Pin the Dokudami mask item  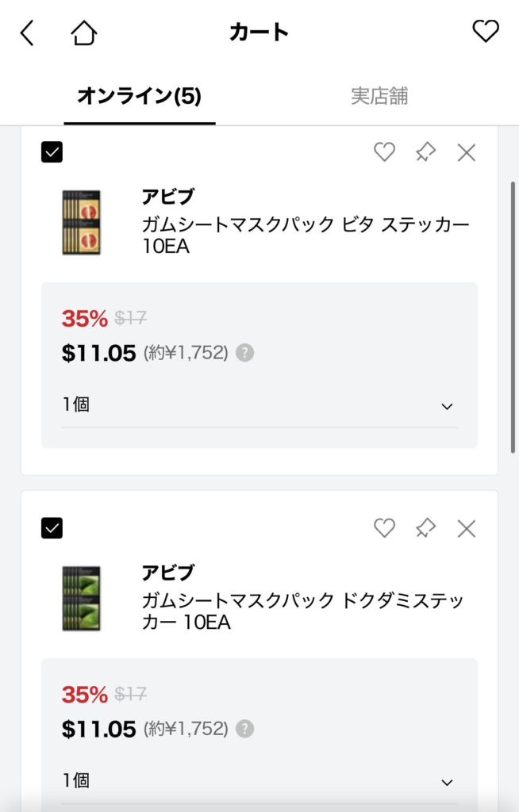pyautogui.click(x=425, y=528)
